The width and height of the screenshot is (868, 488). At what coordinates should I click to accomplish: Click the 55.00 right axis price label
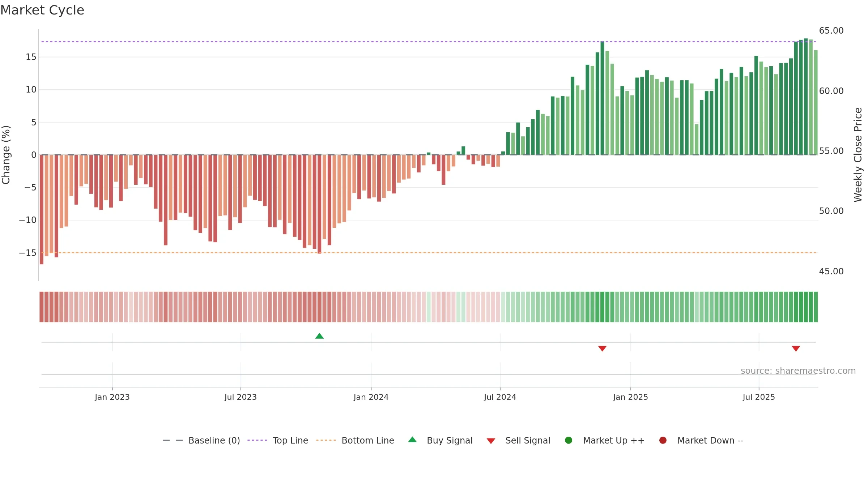[831, 151]
